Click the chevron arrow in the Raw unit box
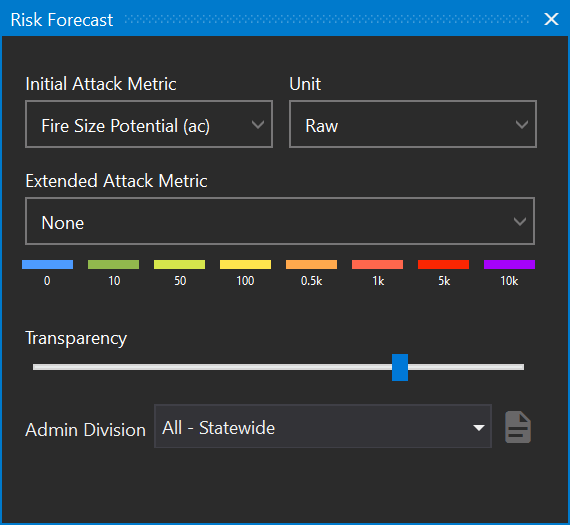The width and height of the screenshot is (570, 525). [522, 125]
